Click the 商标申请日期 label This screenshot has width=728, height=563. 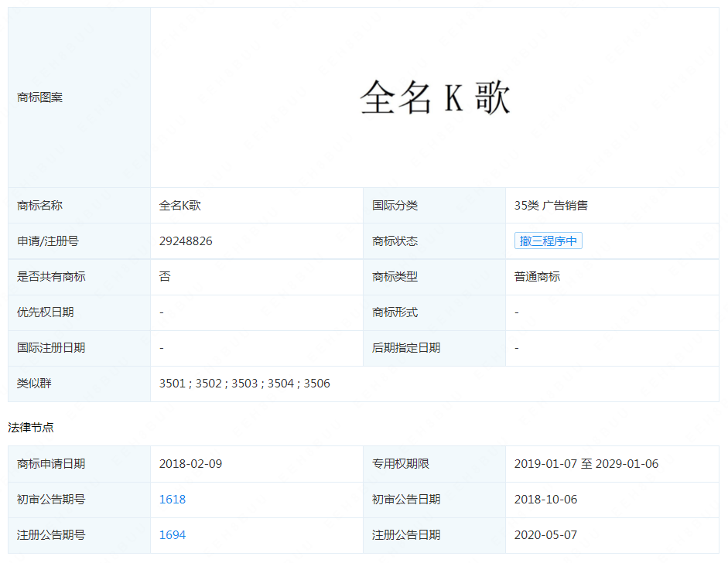51,464
